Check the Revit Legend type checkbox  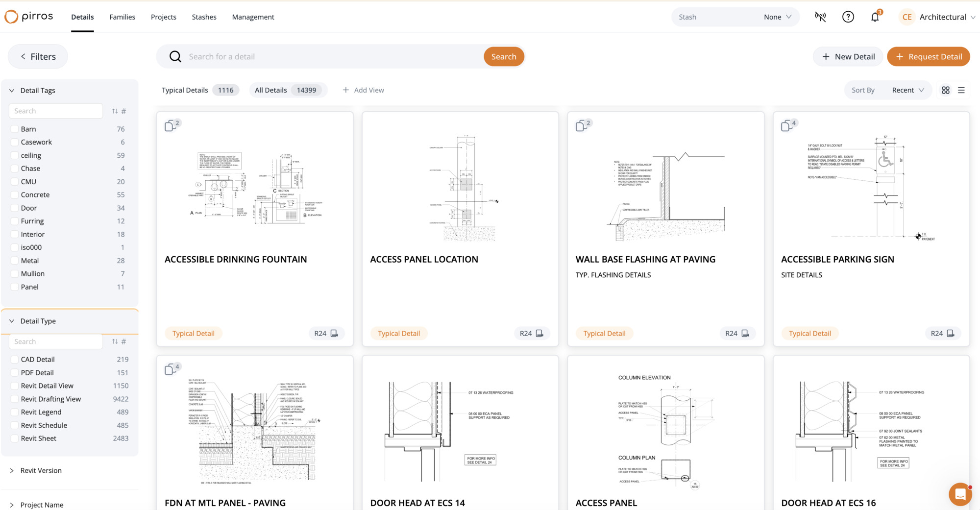(14, 413)
